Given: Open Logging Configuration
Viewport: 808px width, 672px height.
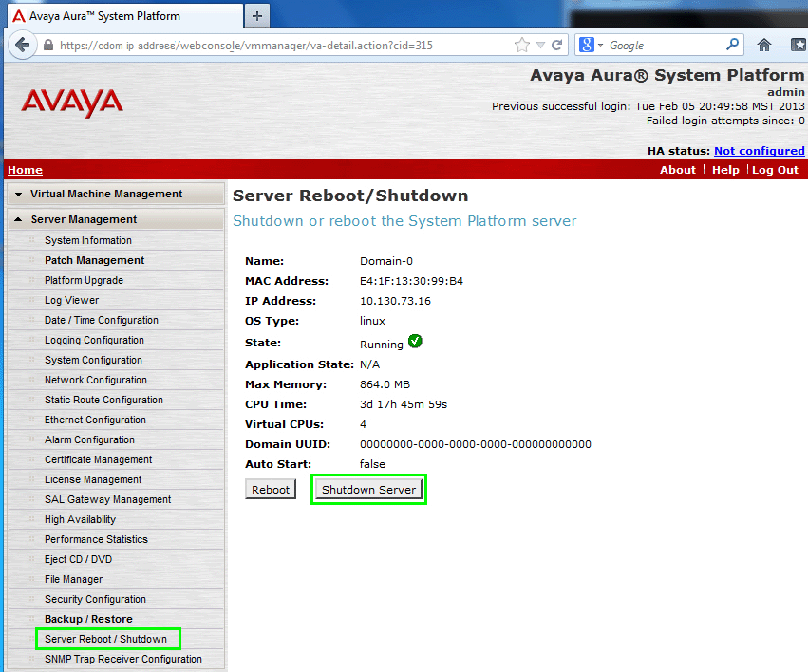Looking at the screenshot, I should pyautogui.click(x=94, y=341).
